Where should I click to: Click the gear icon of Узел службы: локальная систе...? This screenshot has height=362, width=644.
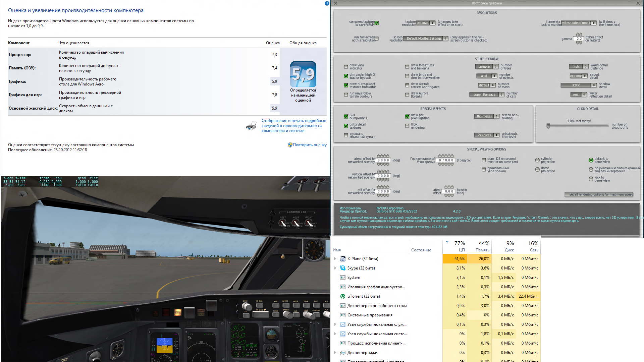pos(343,334)
